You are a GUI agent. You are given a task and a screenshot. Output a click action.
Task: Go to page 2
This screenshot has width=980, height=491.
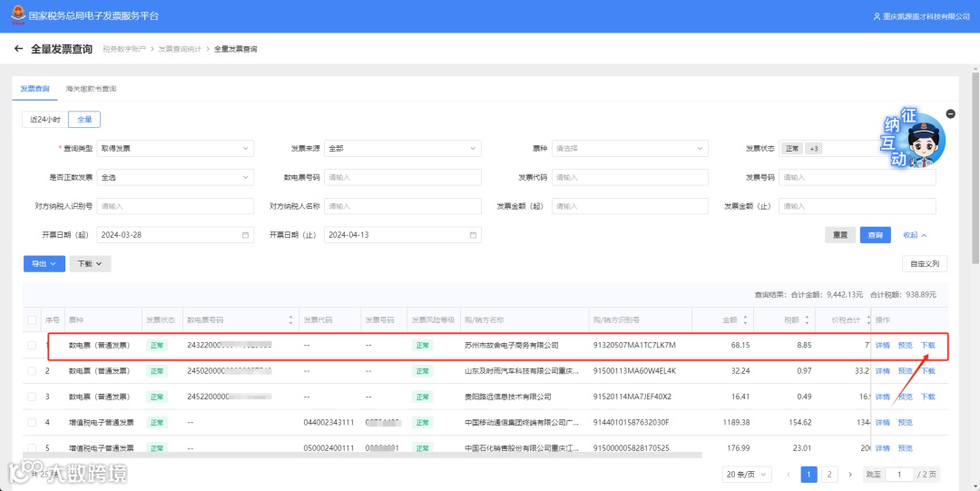coord(829,474)
